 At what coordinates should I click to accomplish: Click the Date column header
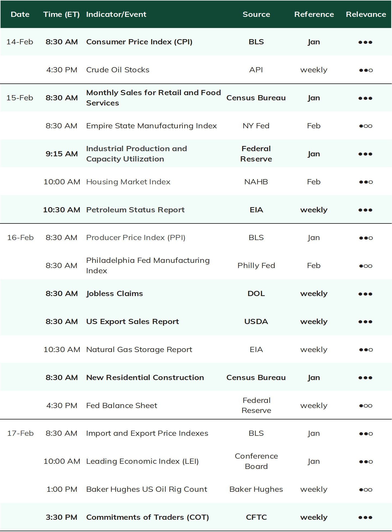tap(20, 14)
